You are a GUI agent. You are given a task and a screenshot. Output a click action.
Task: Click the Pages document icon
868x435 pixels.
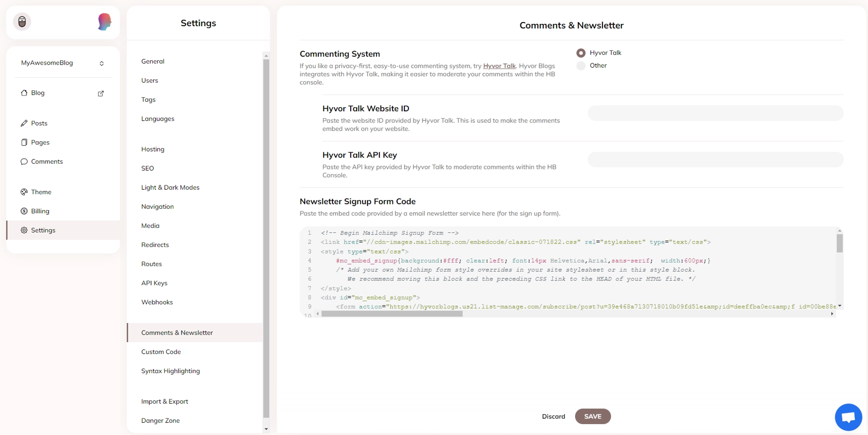click(24, 142)
